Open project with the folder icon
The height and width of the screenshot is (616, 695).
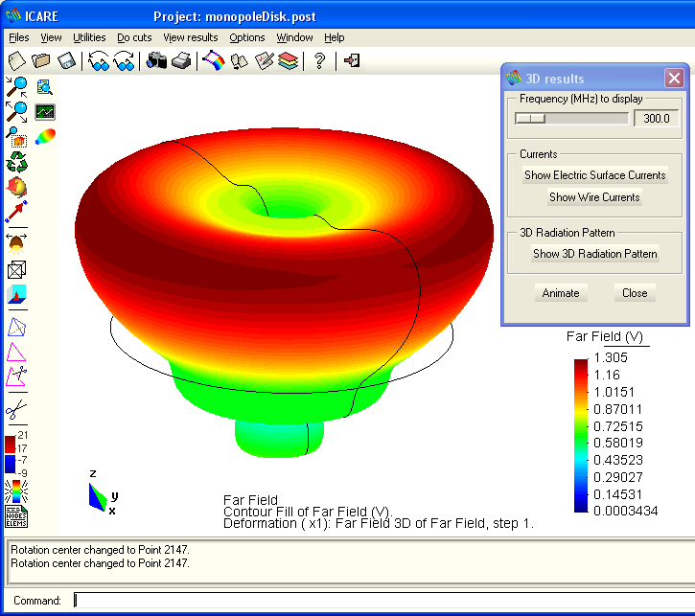coord(41,60)
